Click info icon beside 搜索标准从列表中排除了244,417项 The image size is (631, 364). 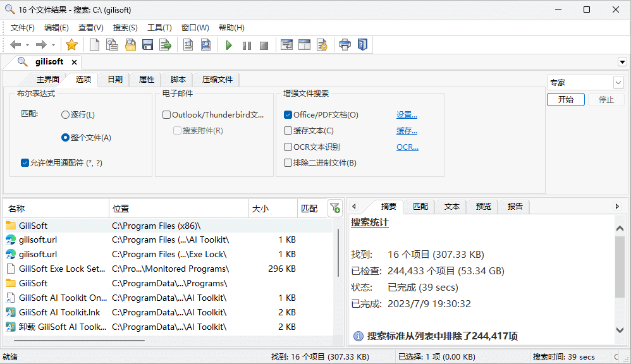pyautogui.click(x=358, y=336)
